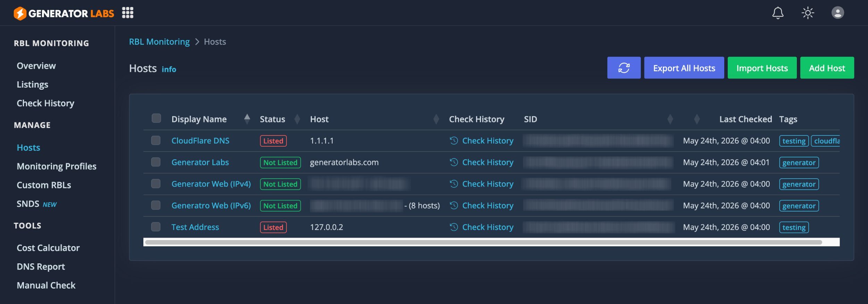The image size is (868, 304).
Task: Click host value 1.1.1.1
Action: 322,141
